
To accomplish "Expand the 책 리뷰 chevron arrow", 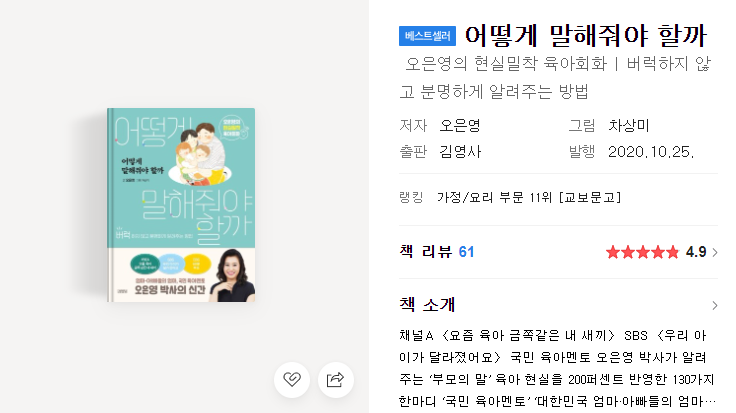I will pos(714,252).
